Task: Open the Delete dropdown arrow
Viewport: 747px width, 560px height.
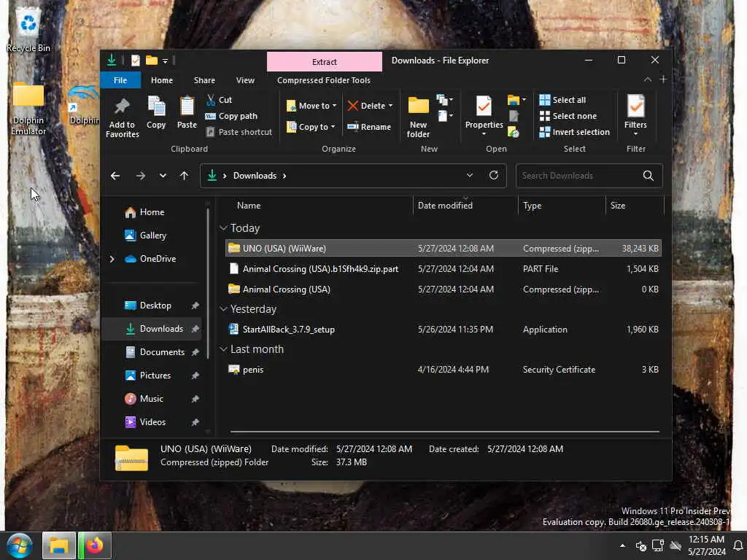Action: tap(391, 106)
